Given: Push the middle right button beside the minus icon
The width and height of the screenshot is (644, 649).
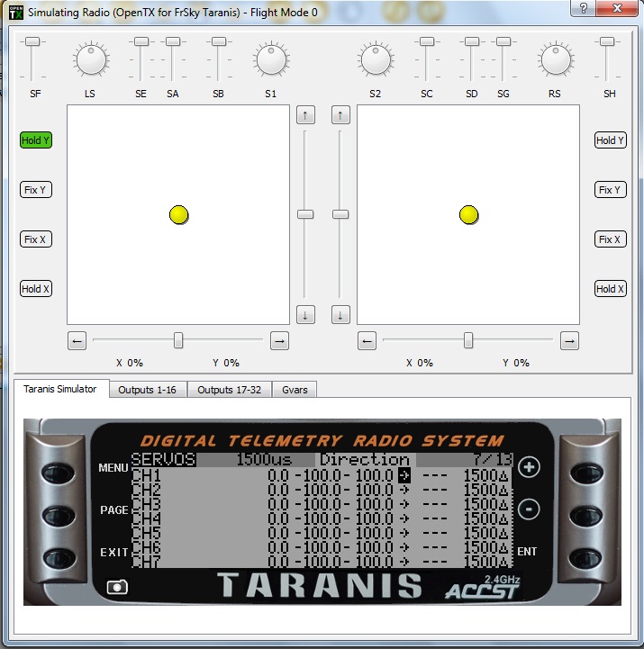Looking at the screenshot, I should [586, 516].
